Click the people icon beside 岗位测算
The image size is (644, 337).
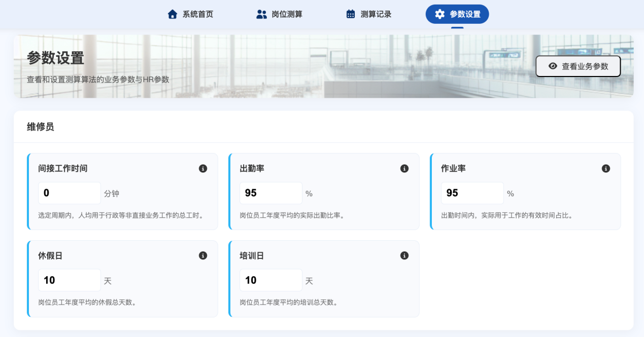[261, 14]
